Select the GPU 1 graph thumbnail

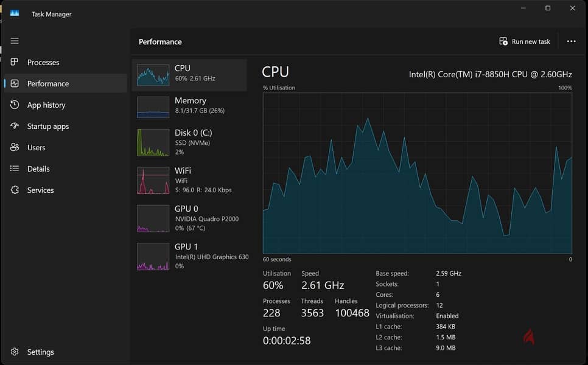click(153, 256)
